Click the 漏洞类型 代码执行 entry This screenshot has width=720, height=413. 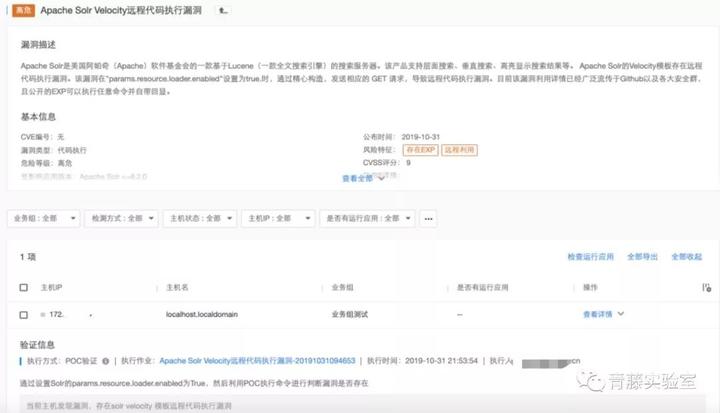[53, 150]
